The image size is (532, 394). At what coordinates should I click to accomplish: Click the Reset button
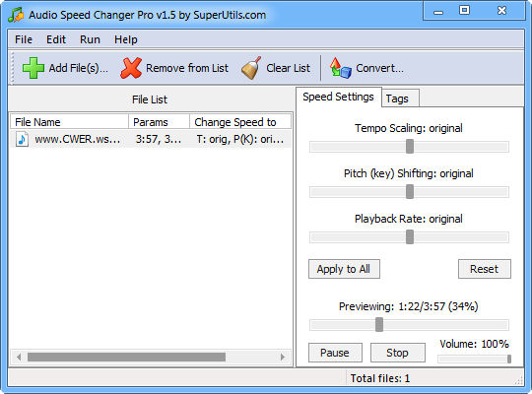click(484, 269)
